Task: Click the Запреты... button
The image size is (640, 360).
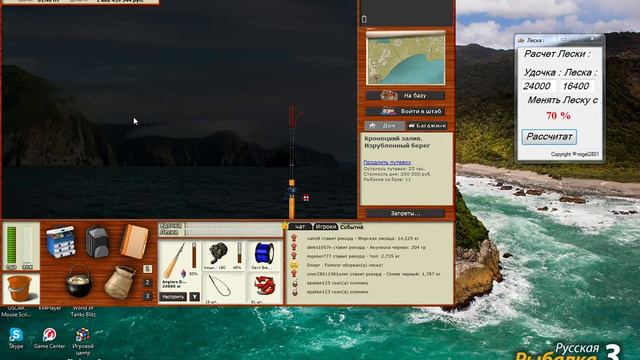Action: [x=405, y=213]
